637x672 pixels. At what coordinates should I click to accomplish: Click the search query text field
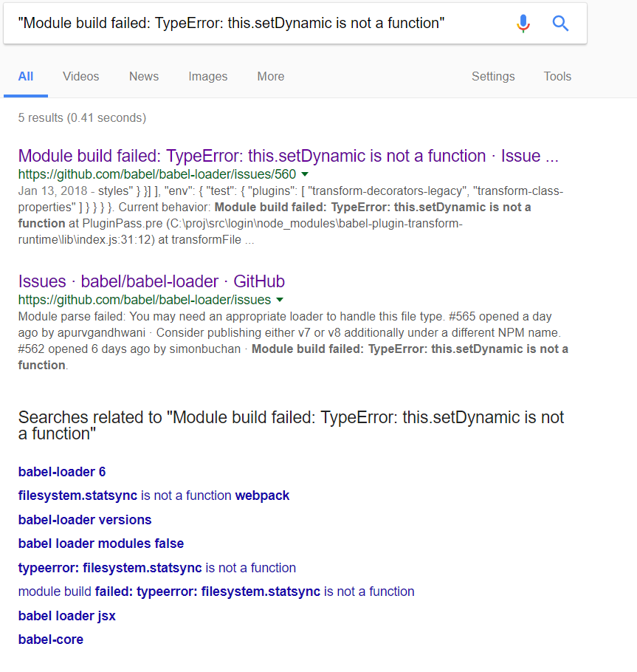tap(257, 23)
